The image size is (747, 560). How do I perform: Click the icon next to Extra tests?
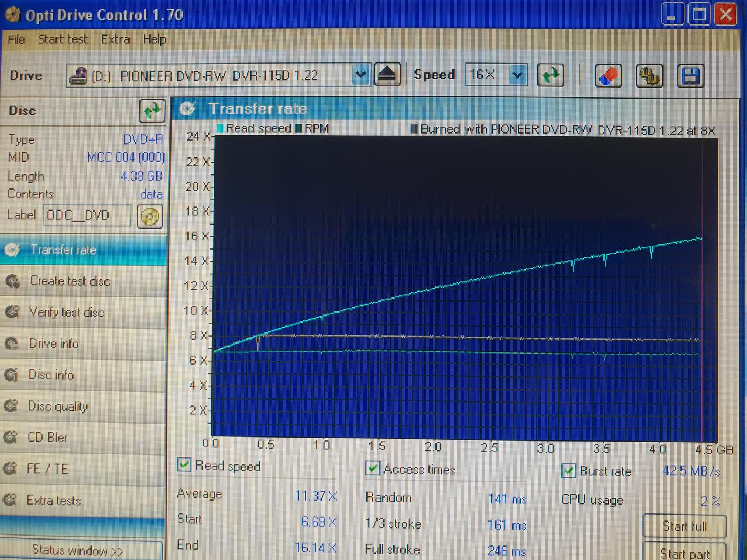tap(10, 500)
